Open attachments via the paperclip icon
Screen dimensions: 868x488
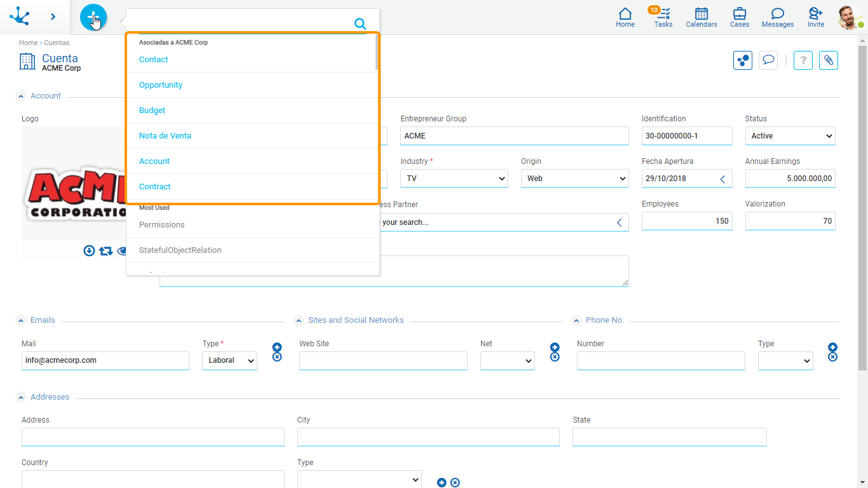point(828,60)
